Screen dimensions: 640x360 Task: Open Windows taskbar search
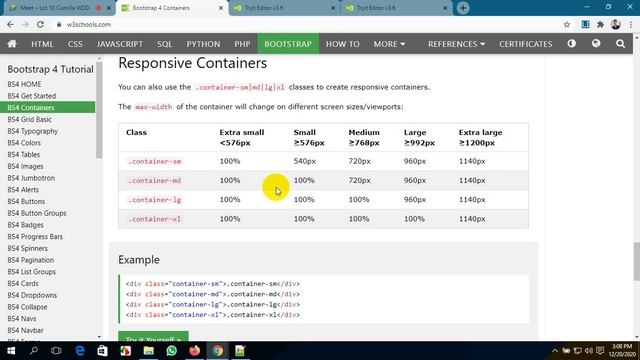click(x=34, y=351)
